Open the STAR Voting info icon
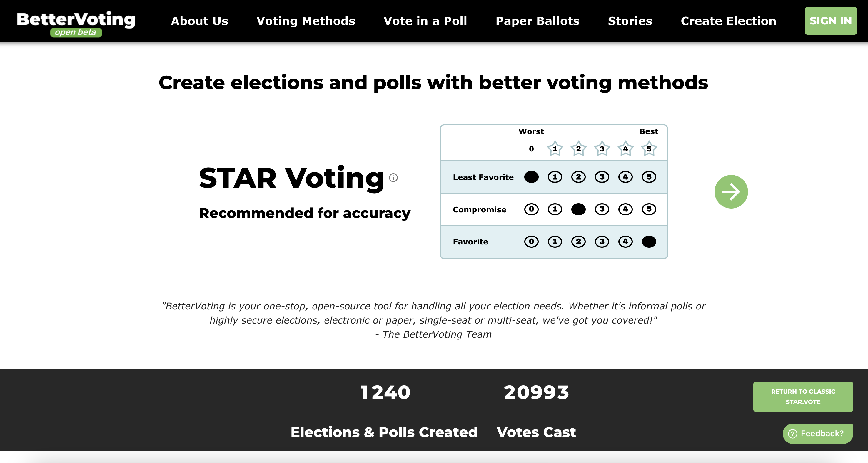This screenshot has width=868, height=463. pyautogui.click(x=393, y=178)
